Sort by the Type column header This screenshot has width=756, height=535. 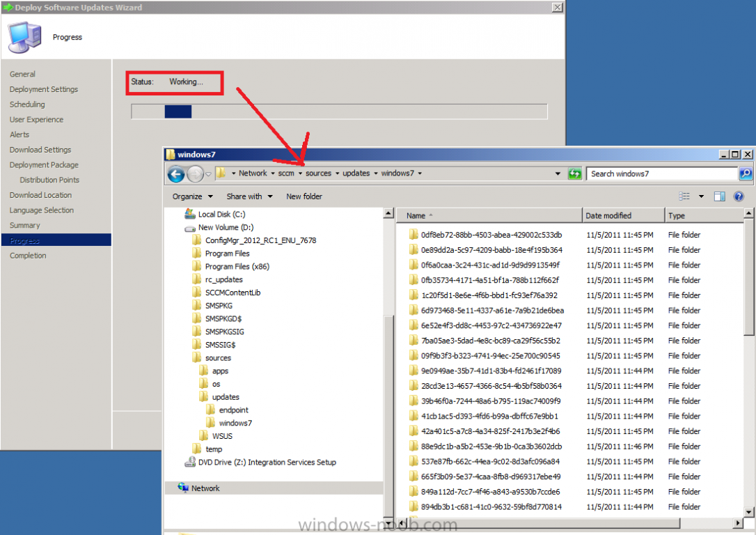tap(704, 216)
